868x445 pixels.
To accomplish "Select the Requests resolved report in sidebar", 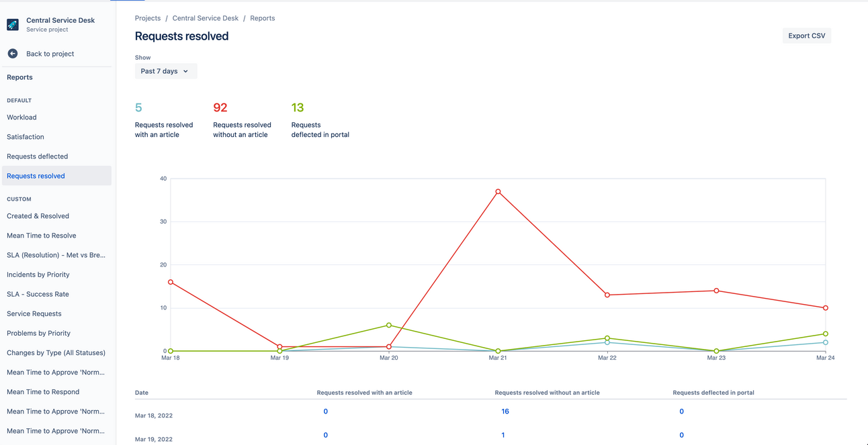I will click(x=56, y=176).
